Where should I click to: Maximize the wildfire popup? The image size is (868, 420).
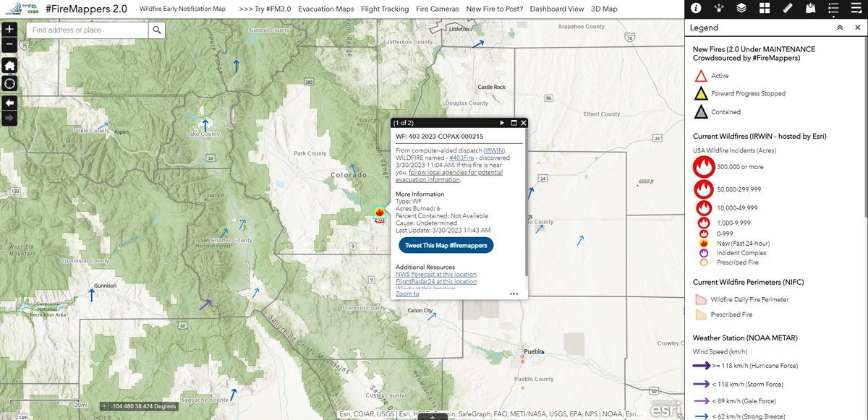[514, 123]
